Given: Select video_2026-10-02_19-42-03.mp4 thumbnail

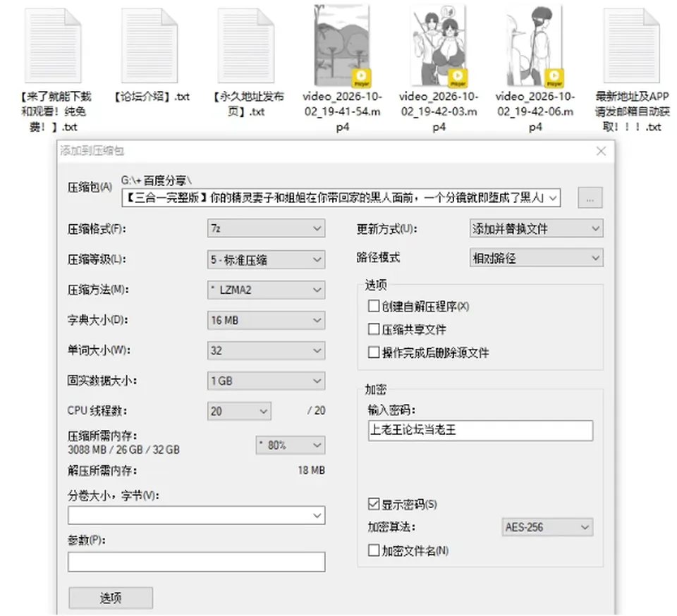Looking at the screenshot, I should 439,45.
